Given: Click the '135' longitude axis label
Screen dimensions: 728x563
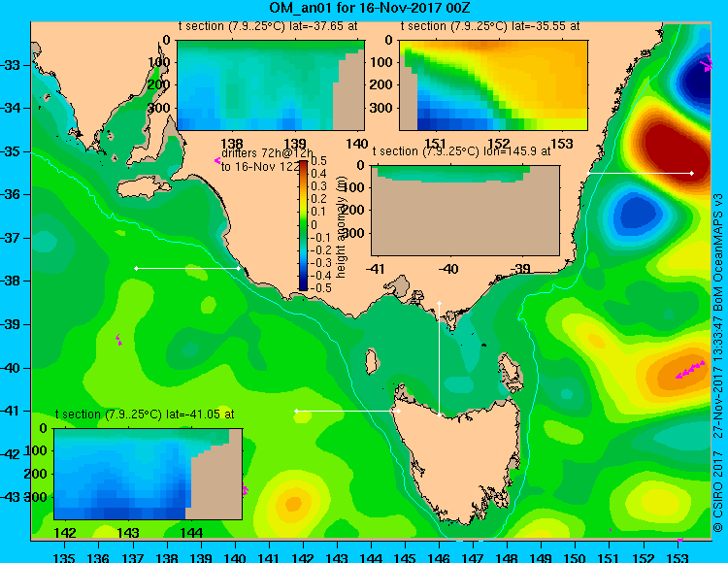Looking at the screenshot, I should (x=64, y=557).
